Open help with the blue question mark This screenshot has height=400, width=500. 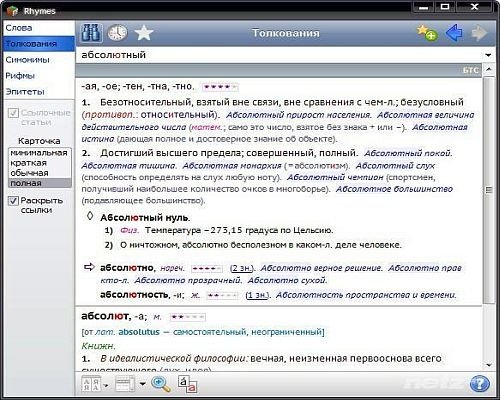479,384
